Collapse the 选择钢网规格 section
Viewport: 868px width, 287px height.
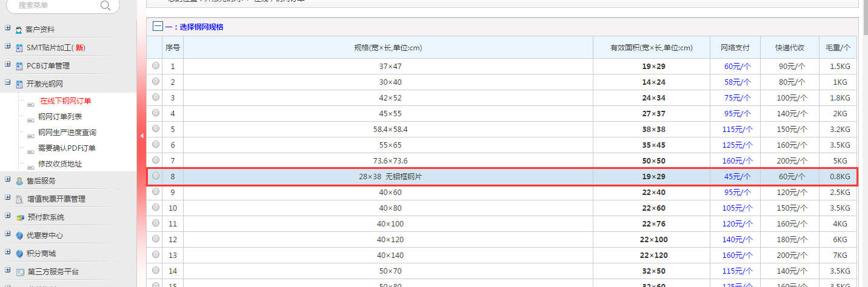(x=158, y=27)
